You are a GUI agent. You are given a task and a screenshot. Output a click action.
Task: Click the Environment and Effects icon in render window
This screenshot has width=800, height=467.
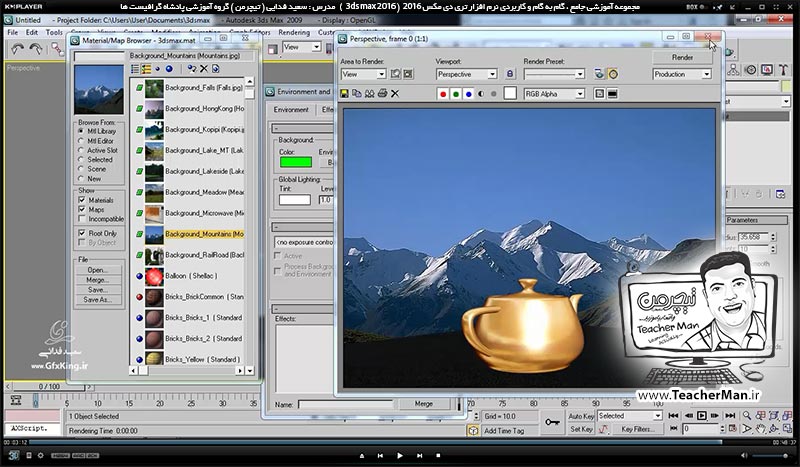click(613, 74)
